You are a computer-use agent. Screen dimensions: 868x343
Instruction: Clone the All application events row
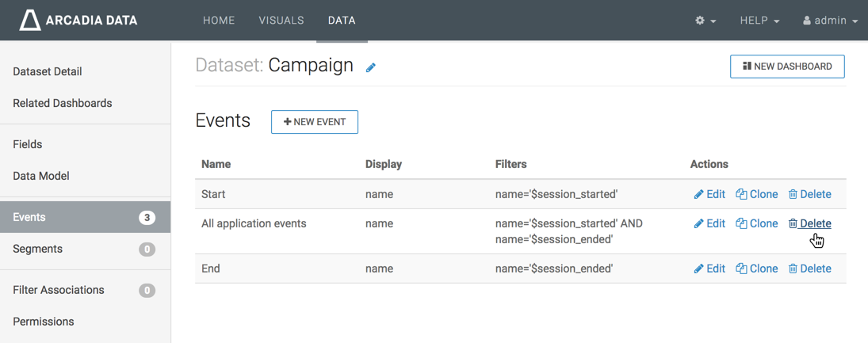756,223
